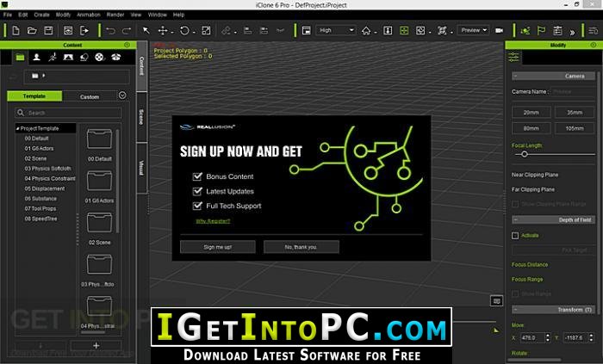Open the High quality dropdown
The image size is (603, 364).
[336, 30]
